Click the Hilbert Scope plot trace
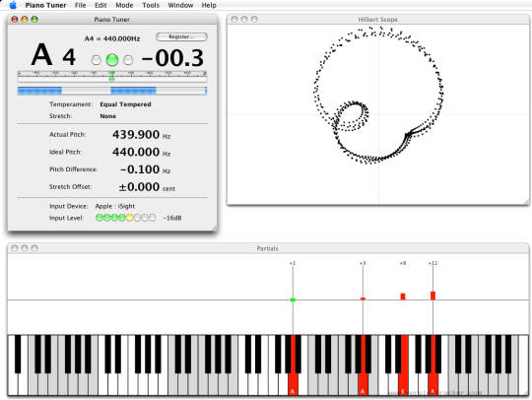Image resolution: width=532 pixels, height=400 pixels. coord(378,96)
